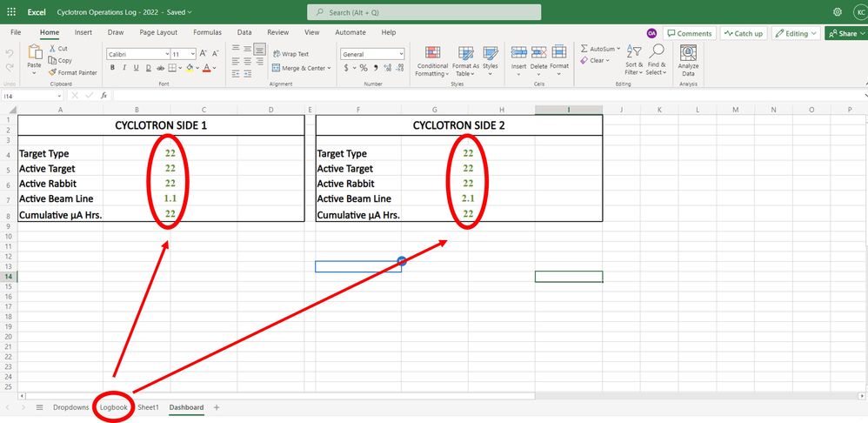Increase font size with larger A icon
Image resolution: width=868 pixels, height=423 pixels.
[204, 54]
